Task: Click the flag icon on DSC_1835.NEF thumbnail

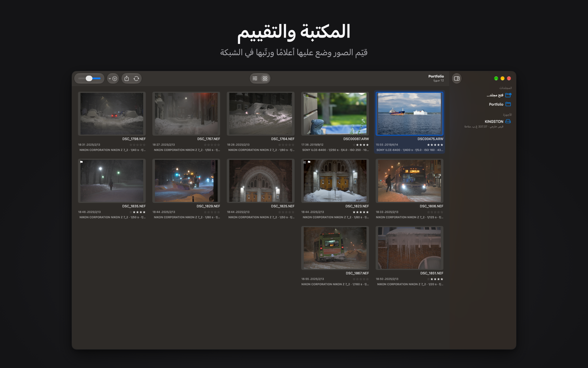Action: [x=82, y=162]
